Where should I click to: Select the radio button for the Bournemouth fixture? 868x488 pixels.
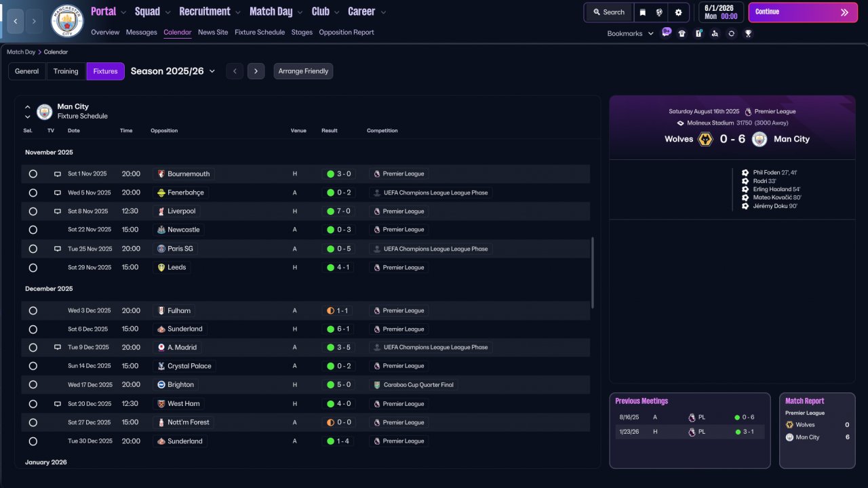pos(33,174)
